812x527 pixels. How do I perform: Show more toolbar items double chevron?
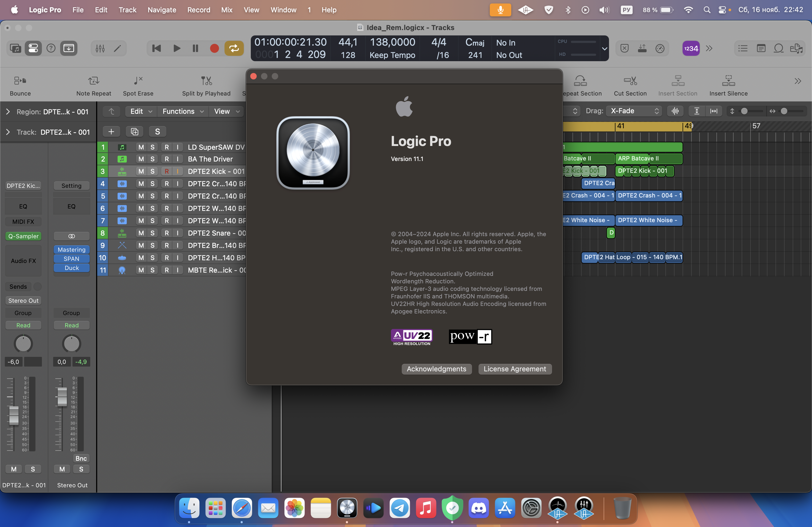(798, 81)
